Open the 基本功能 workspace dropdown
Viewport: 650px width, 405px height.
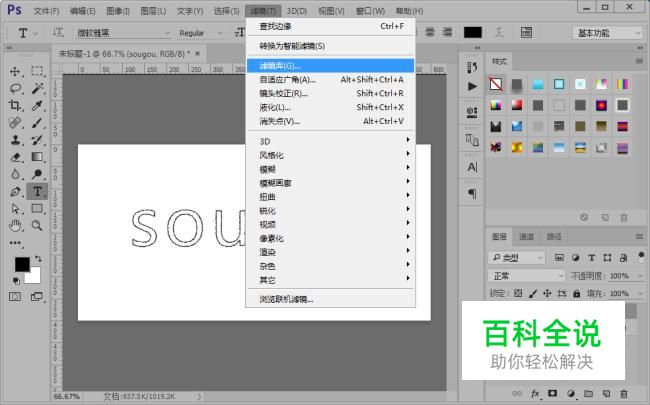[x=607, y=33]
